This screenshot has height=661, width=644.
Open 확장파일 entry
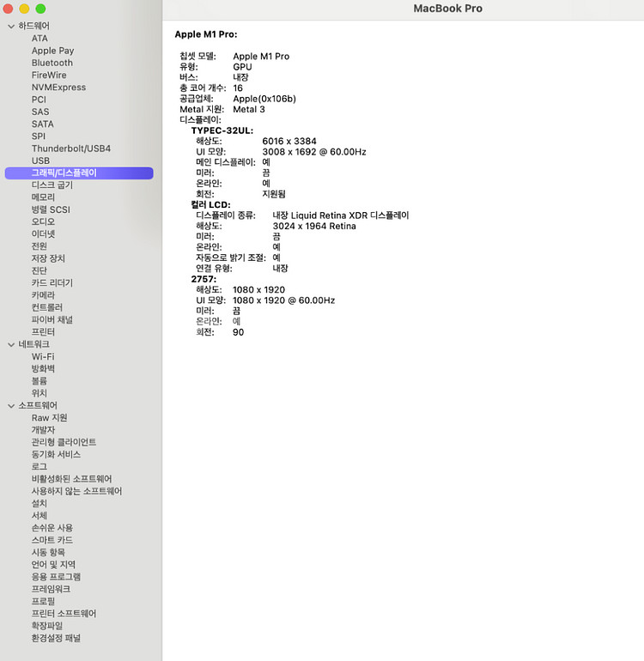(x=47, y=626)
